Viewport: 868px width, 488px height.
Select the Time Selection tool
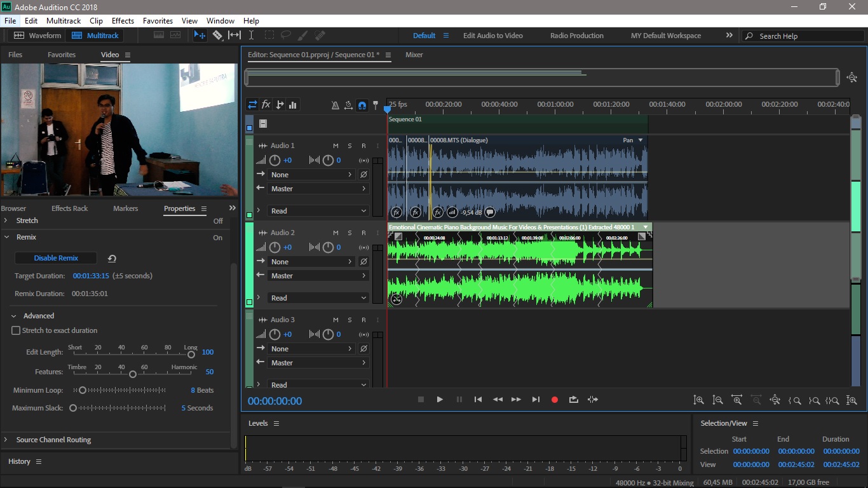[x=252, y=36]
